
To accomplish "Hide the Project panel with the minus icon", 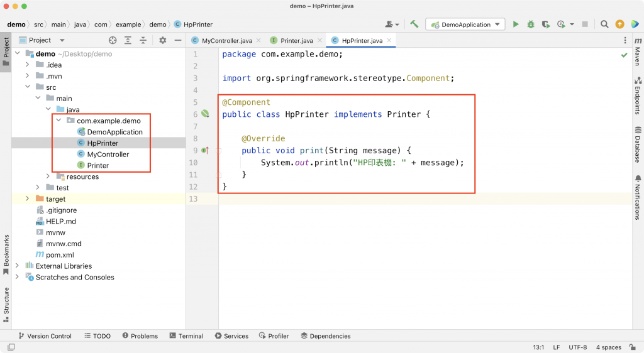I will 177,40.
